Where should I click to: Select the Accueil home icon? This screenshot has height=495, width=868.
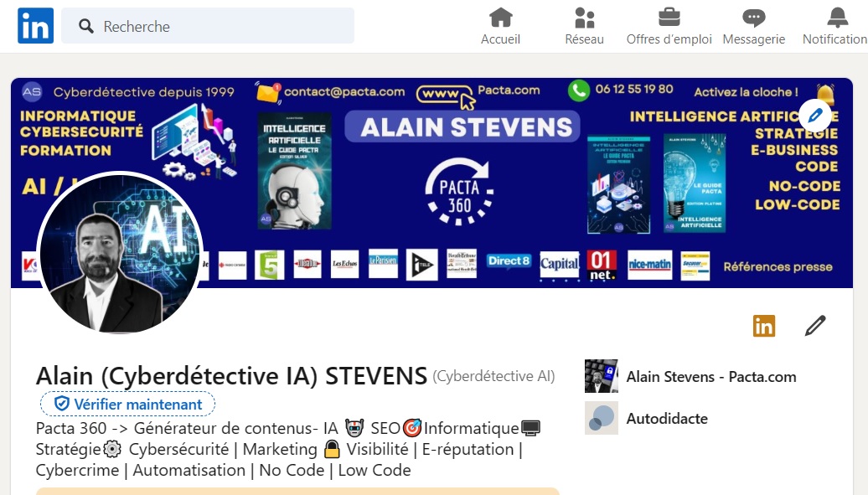pos(500,18)
